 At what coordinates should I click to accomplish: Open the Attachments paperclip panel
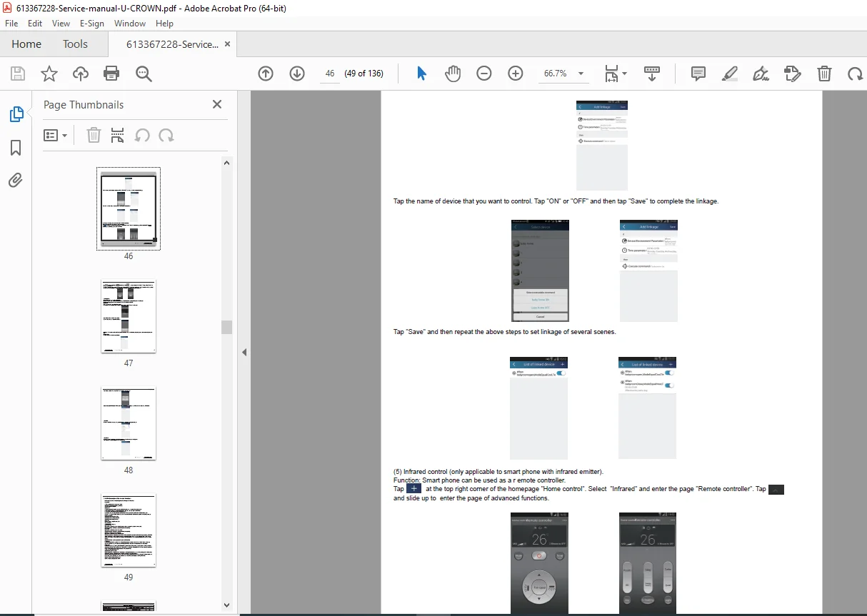(x=16, y=180)
